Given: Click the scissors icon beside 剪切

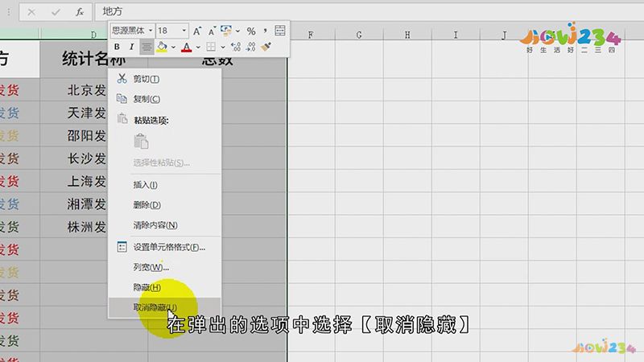Looking at the screenshot, I should 122,78.
